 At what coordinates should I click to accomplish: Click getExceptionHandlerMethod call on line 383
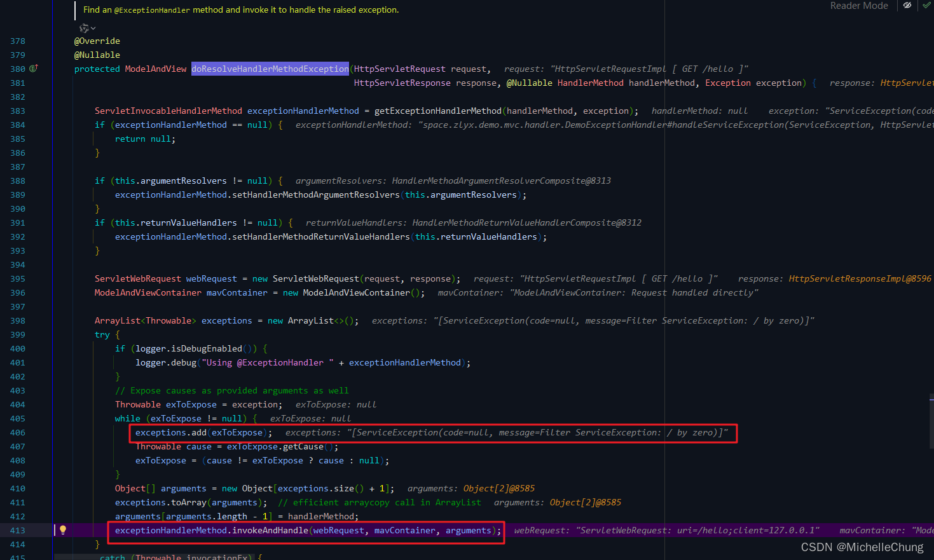438,111
